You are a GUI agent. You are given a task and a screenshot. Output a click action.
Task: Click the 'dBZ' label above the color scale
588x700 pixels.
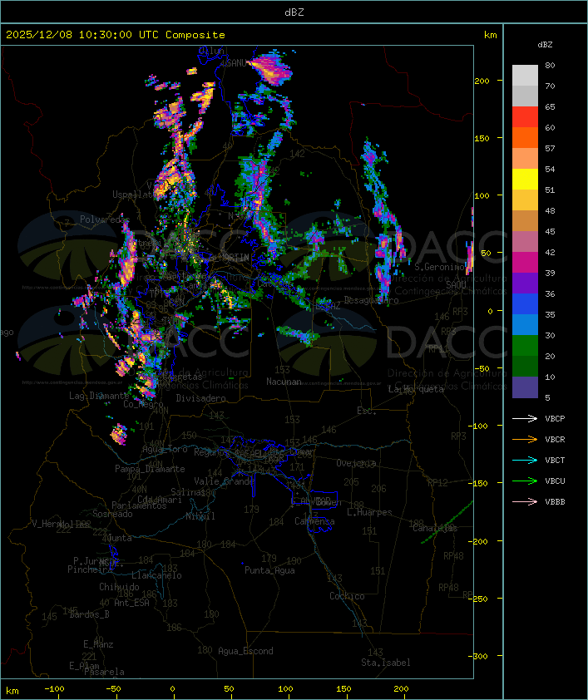pyautogui.click(x=545, y=45)
